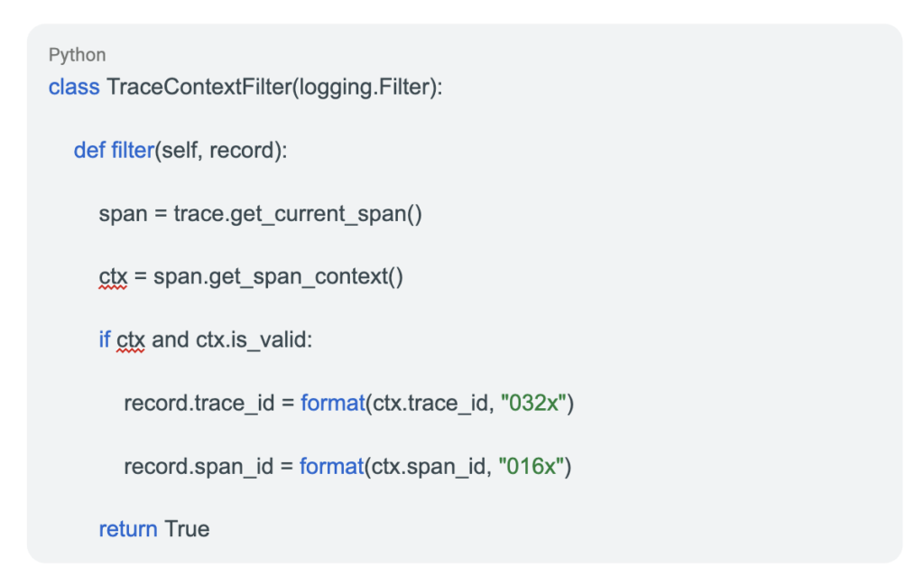Viewport: 924px width, 586px height.
Task: Click the underlined ctx variable assignment
Action: point(113,277)
